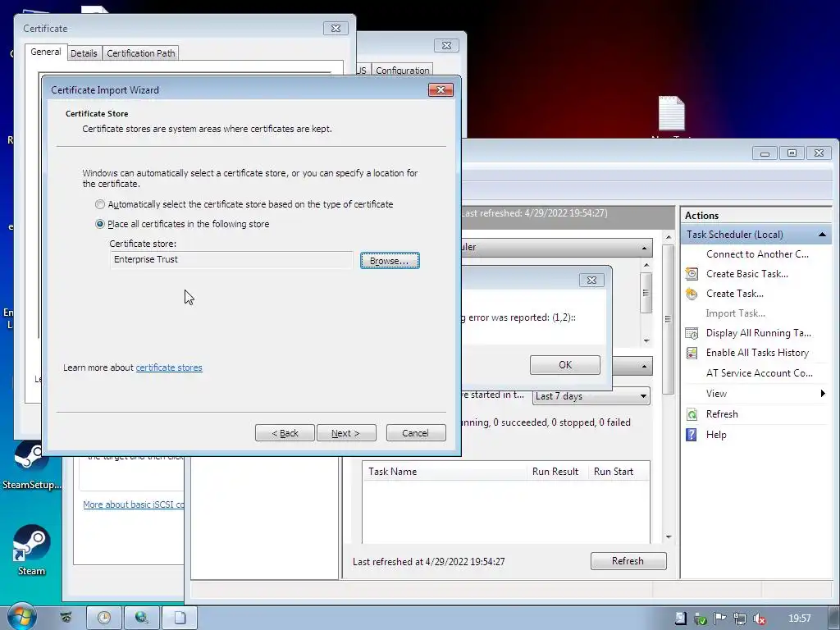Click Next in Certificate Import Wizard

point(346,433)
